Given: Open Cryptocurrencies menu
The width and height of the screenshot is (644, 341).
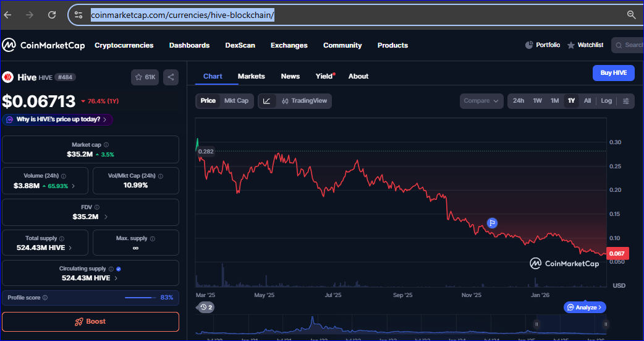Looking at the screenshot, I should [x=124, y=45].
